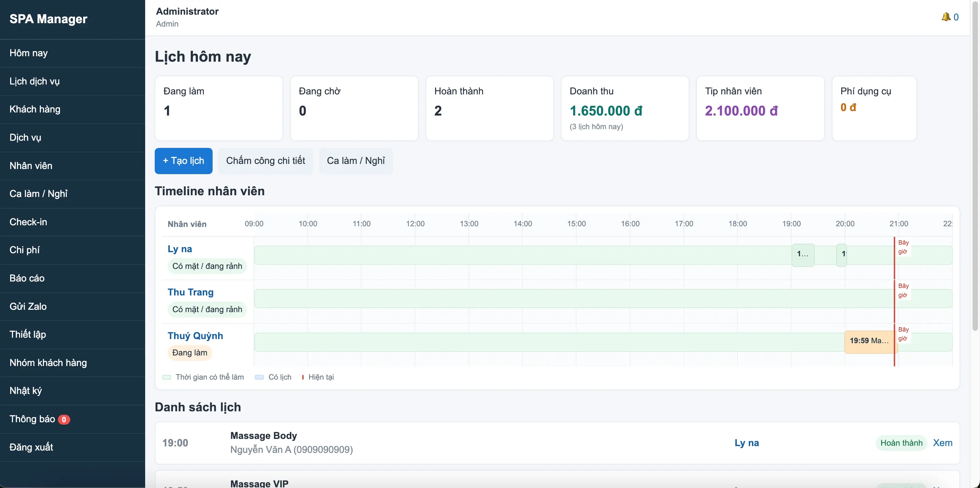The image size is (980, 488).
Task: Open Chấm công chi tiết button
Action: coord(265,161)
